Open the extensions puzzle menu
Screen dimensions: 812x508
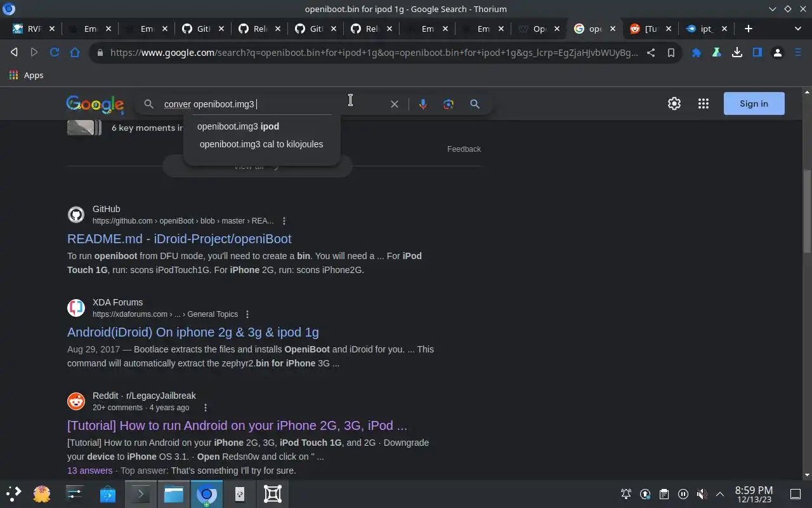(x=697, y=53)
